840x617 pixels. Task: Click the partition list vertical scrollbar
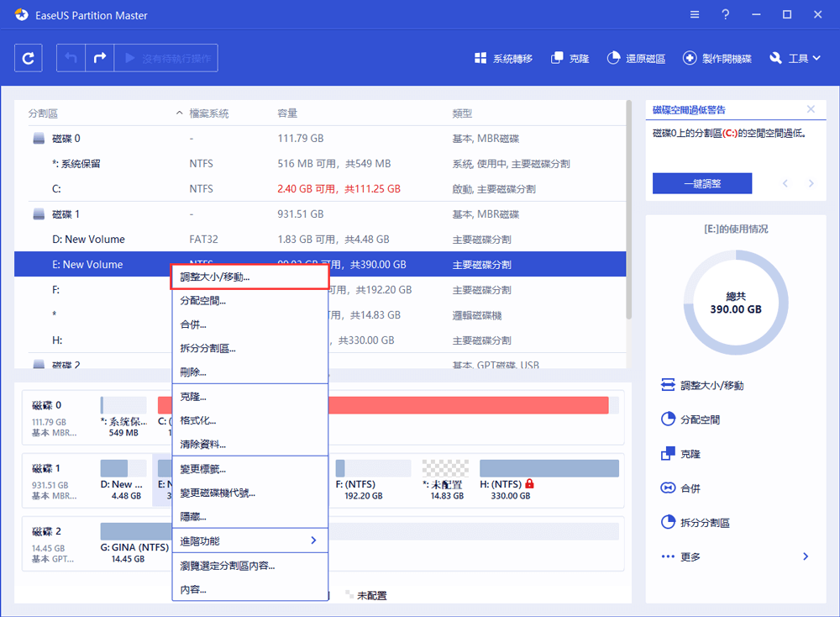click(x=628, y=209)
